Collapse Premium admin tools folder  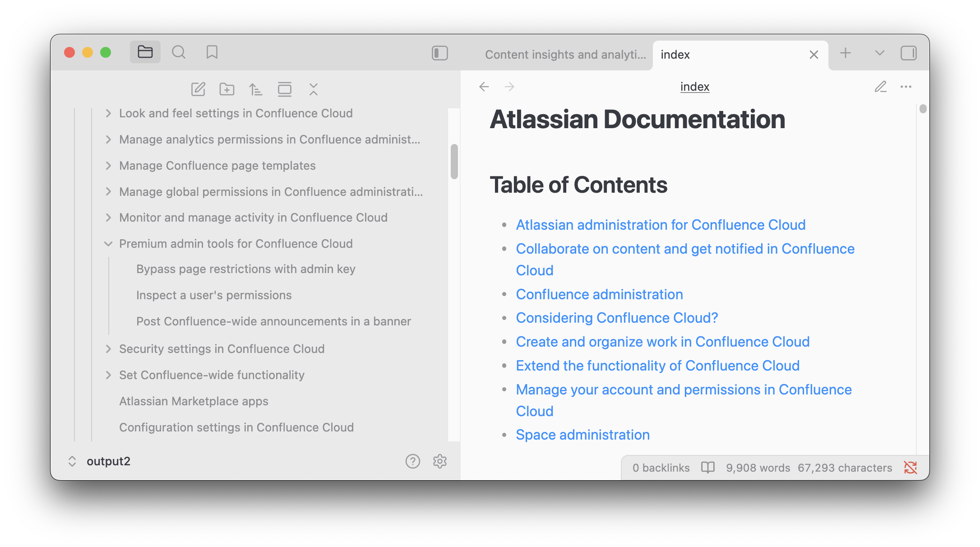pos(108,244)
